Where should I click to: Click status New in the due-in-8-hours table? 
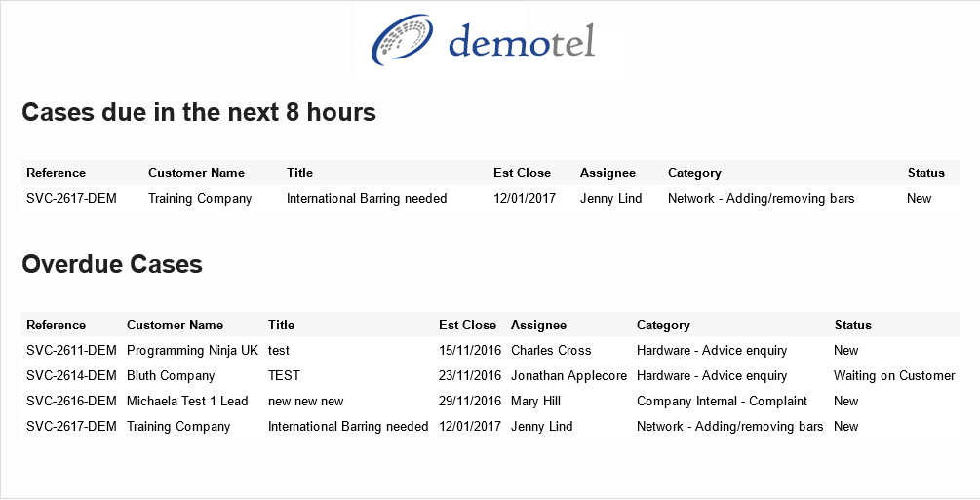(919, 198)
